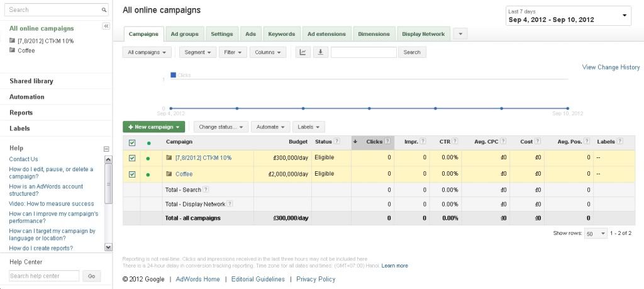Open the Filter dropdown
The image size is (644, 289).
[233, 53]
